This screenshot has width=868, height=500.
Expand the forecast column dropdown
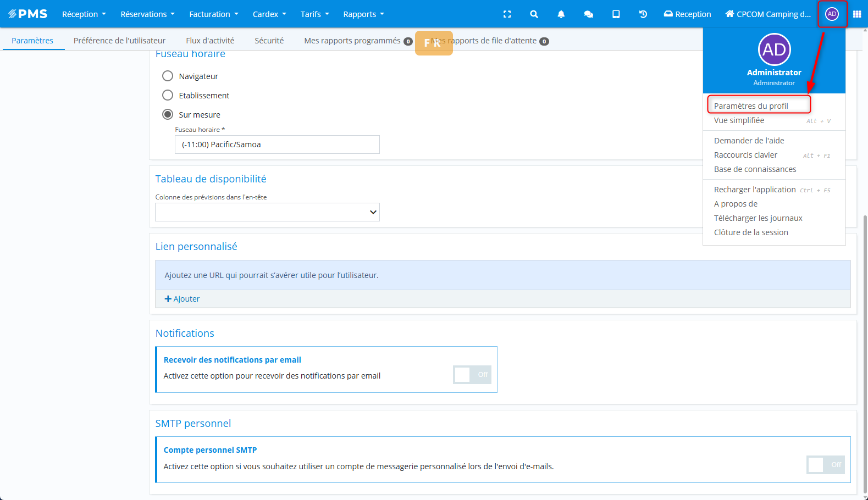point(267,212)
